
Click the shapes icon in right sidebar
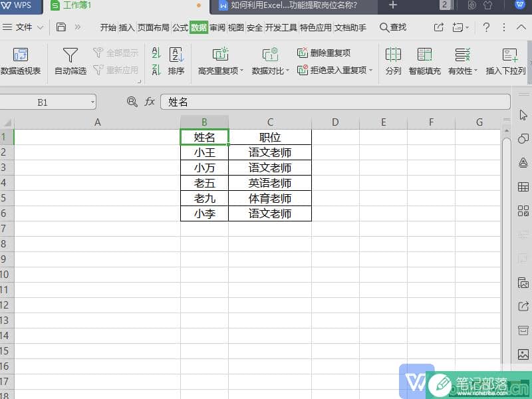coord(523,139)
